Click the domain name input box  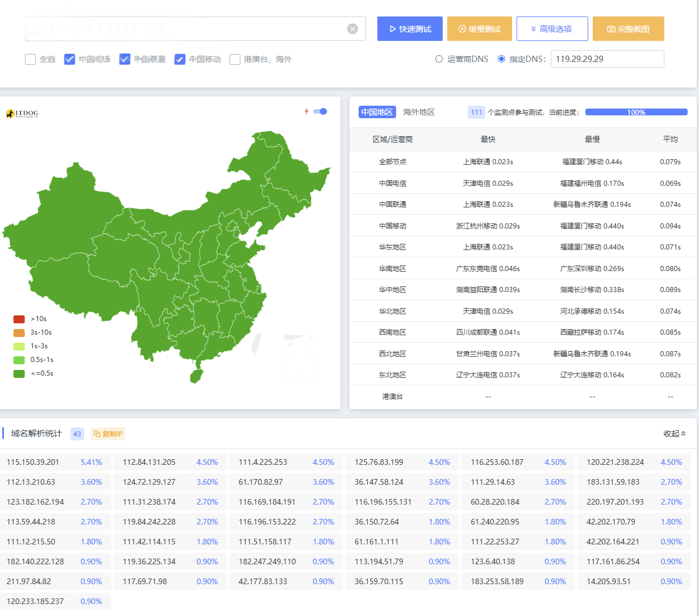point(195,28)
